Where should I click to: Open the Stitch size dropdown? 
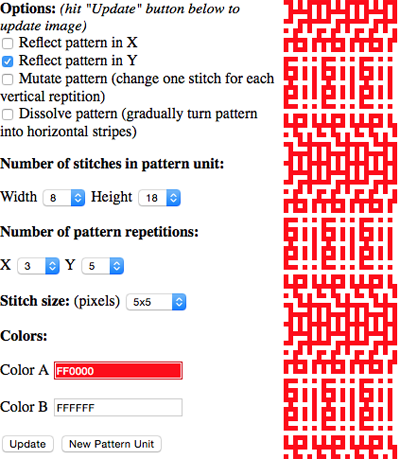point(156,302)
